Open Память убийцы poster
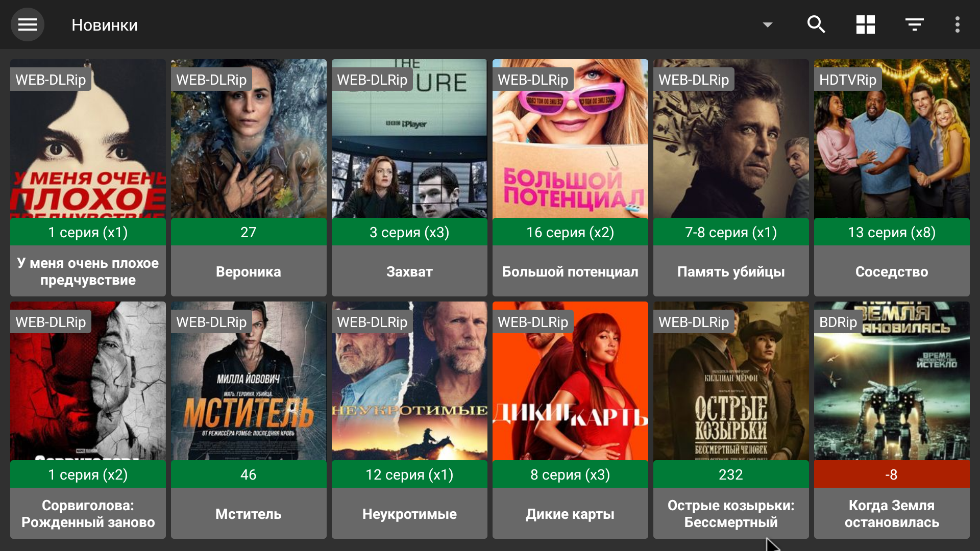980x551 pixels. click(x=731, y=148)
